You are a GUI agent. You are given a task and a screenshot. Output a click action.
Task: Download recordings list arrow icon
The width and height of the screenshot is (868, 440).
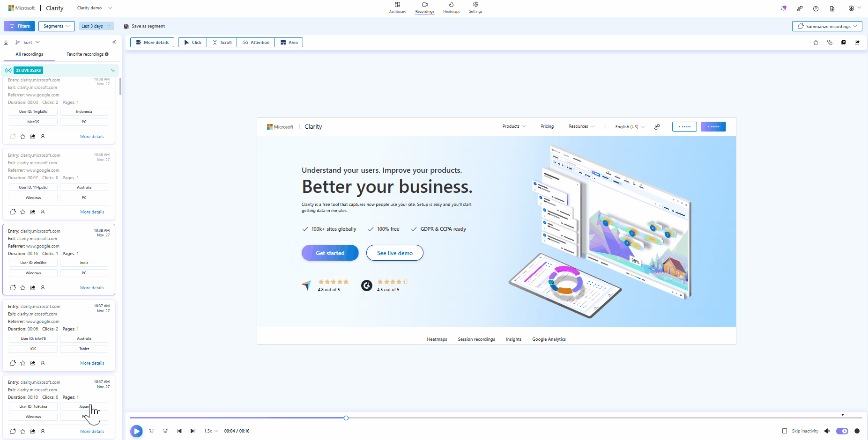[6, 42]
